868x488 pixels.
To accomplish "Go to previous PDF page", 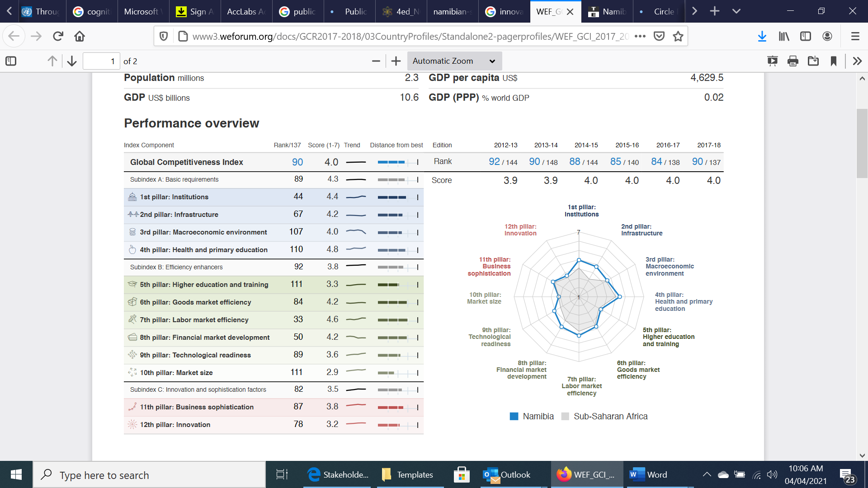I will click(52, 61).
